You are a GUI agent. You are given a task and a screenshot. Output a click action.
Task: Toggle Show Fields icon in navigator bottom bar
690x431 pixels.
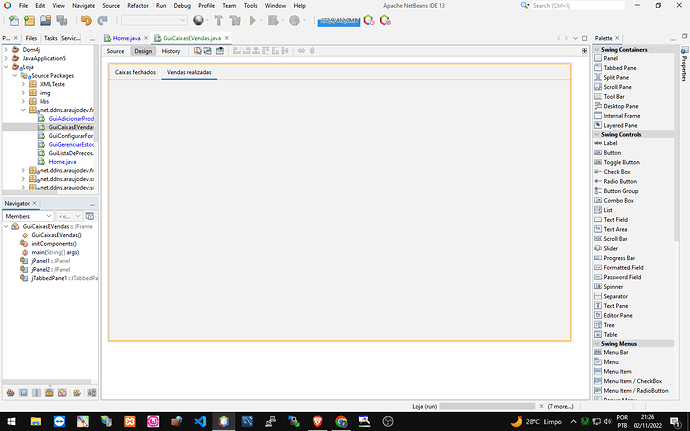24,393
